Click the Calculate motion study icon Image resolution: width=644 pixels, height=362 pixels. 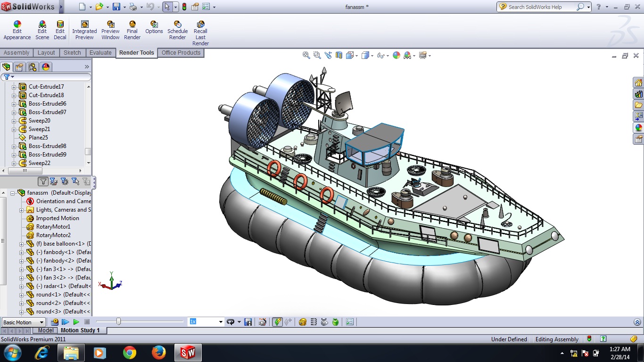pos(55,322)
